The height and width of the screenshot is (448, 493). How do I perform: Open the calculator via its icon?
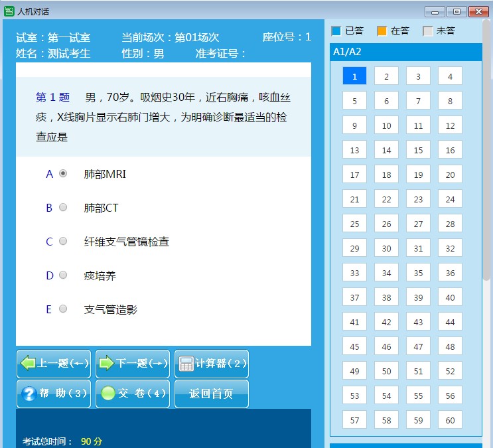coord(186,364)
